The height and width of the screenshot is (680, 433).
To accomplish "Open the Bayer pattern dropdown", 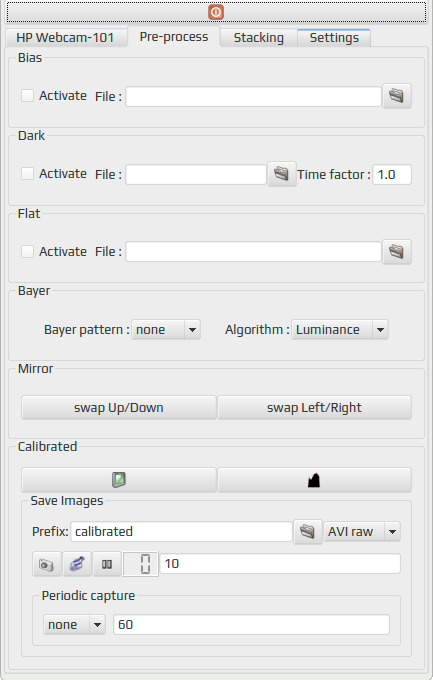I will [x=166, y=330].
